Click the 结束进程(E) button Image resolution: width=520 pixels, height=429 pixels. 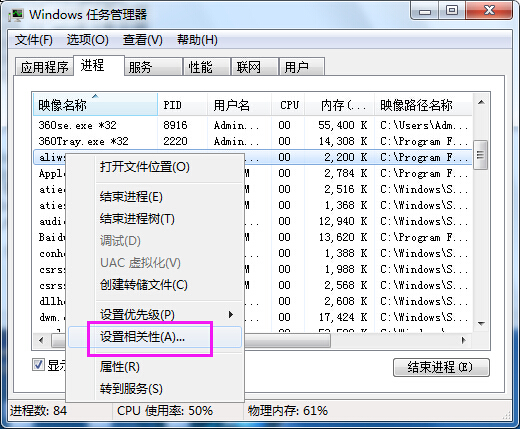(441, 367)
